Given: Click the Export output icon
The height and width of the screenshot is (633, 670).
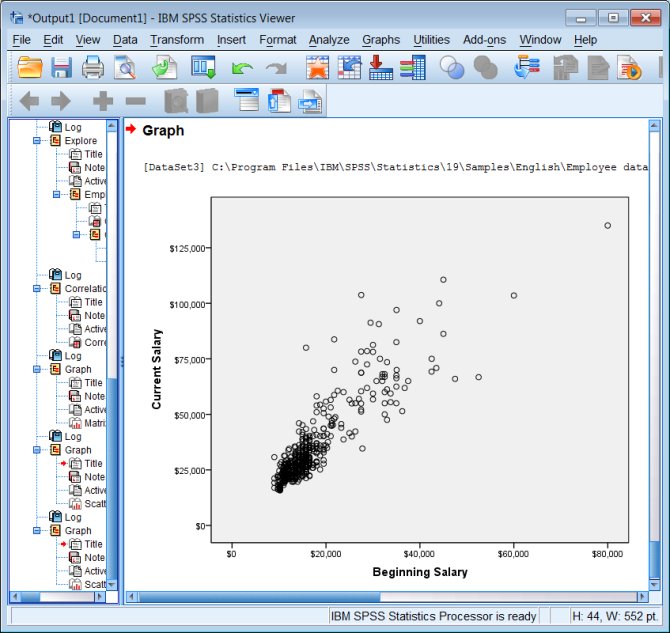Looking at the screenshot, I should (x=165, y=68).
